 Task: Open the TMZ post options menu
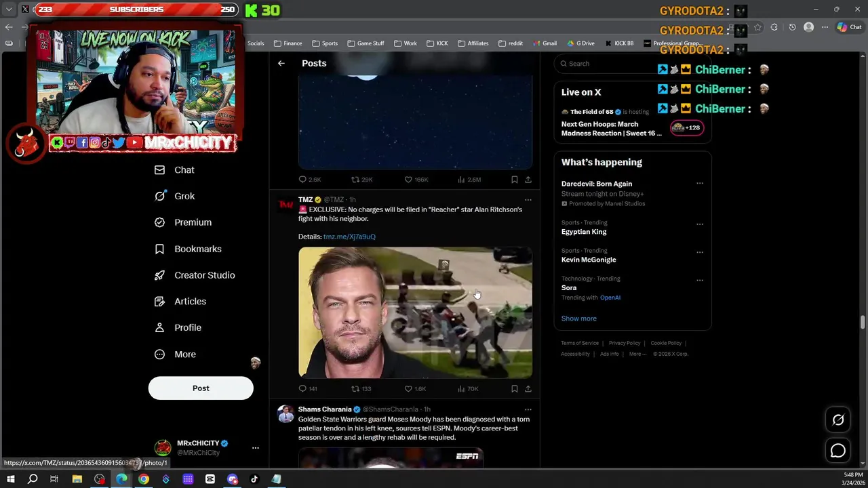pyautogui.click(x=528, y=200)
